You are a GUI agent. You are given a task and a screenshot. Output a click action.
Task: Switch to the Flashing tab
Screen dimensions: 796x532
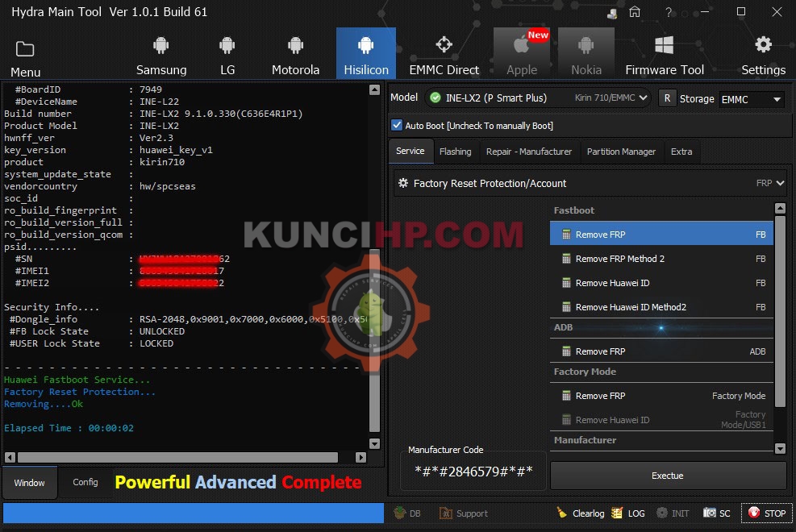click(456, 152)
